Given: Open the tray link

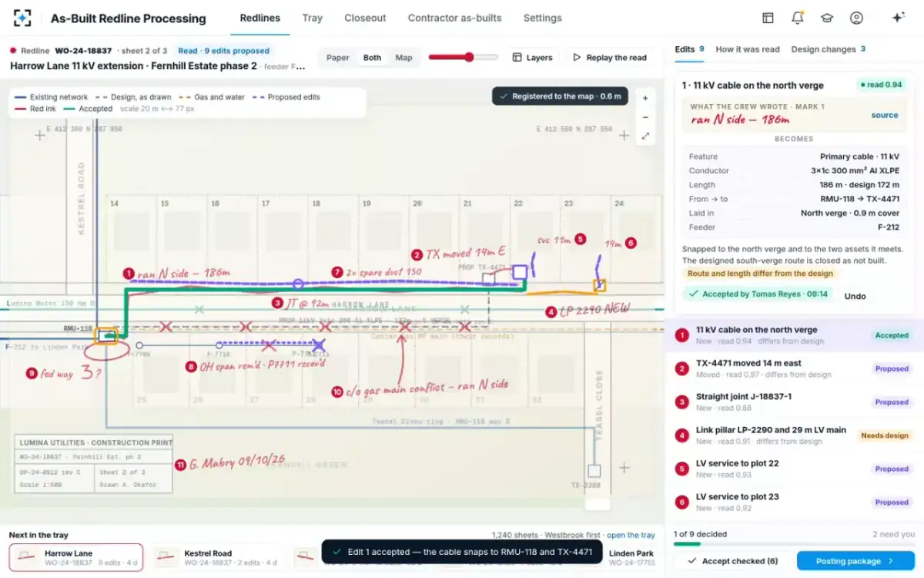Looking at the screenshot, I should [x=631, y=535].
